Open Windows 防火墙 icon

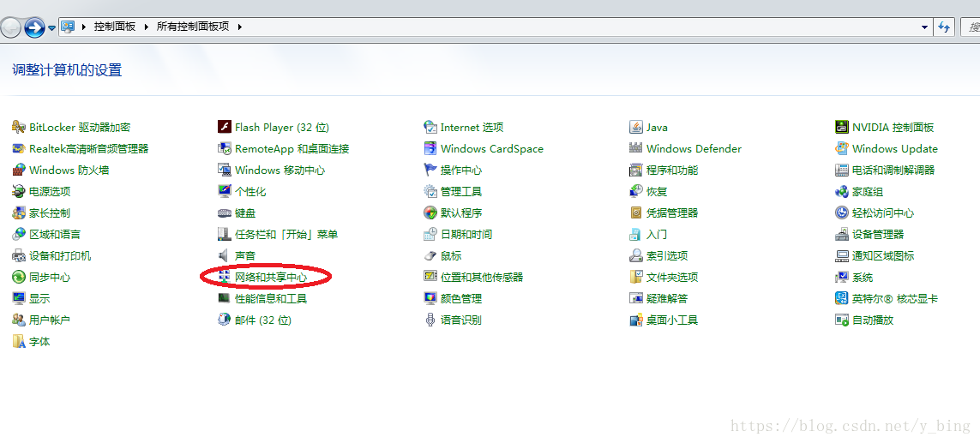click(x=19, y=170)
